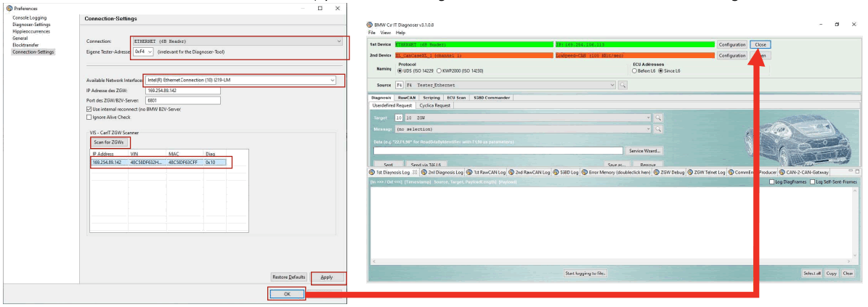Click the Data input field
The image size is (868, 307).
pos(498,150)
